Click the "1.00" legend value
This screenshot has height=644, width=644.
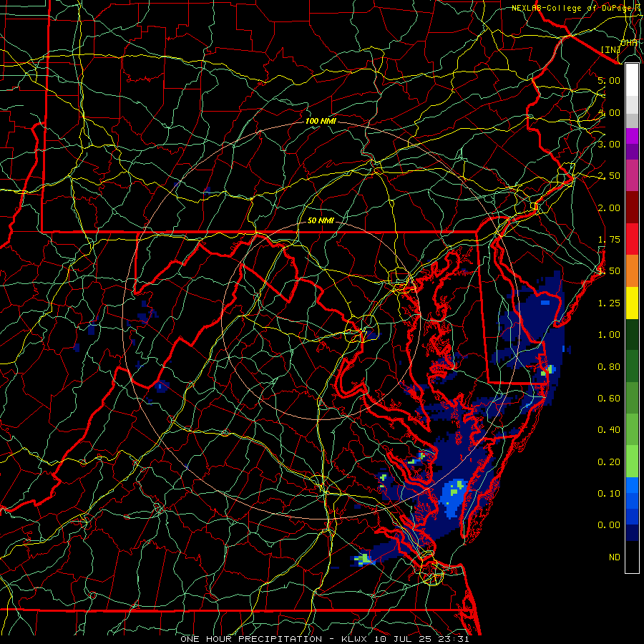pyautogui.click(x=609, y=335)
